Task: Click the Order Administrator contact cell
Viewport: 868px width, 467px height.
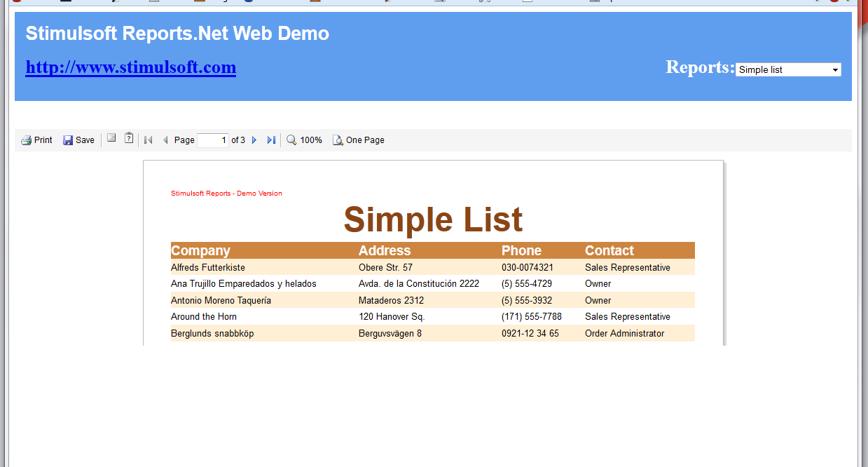Action: point(625,334)
